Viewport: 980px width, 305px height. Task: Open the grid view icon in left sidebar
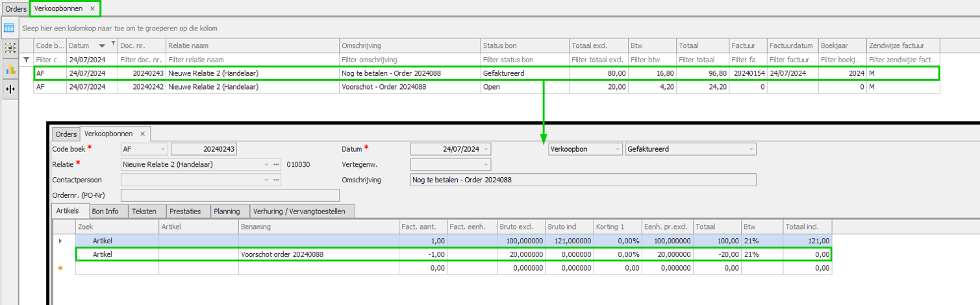9,28
